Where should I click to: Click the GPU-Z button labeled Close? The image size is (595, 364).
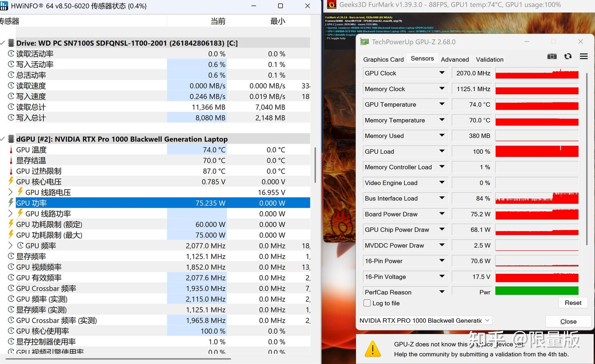click(x=569, y=321)
